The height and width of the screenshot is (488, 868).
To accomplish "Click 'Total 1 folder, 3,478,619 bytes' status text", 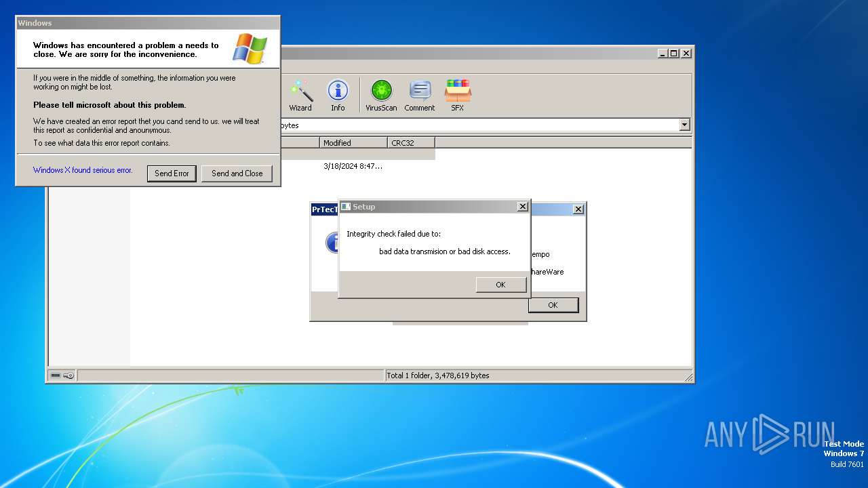I will [x=437, y=375].
